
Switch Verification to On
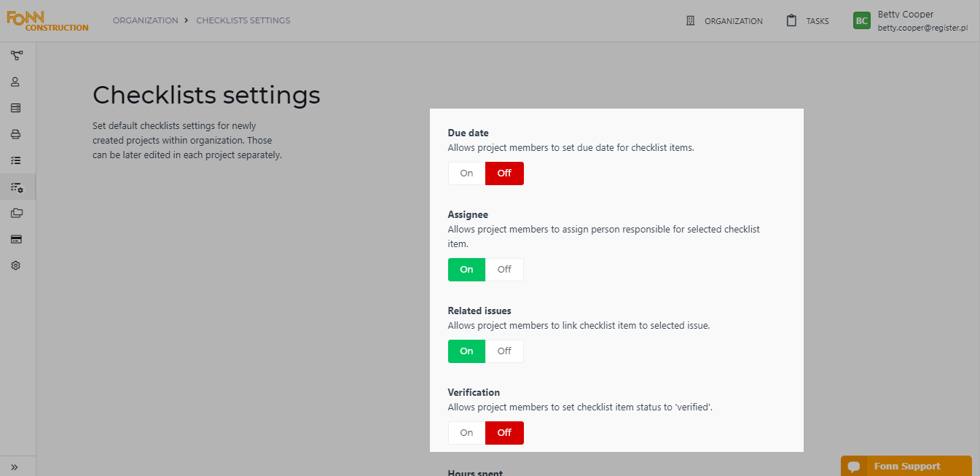pos(466,432)
